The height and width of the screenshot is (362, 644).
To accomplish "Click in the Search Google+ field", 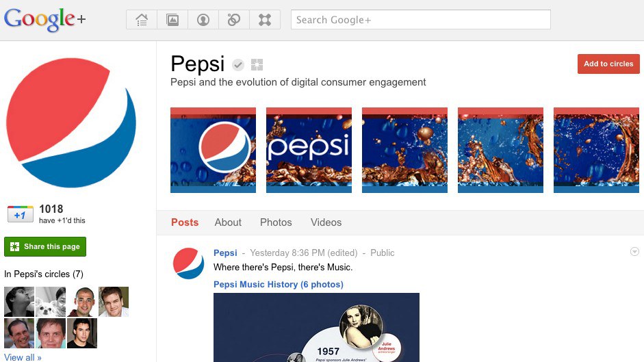I will pos(421,20).
